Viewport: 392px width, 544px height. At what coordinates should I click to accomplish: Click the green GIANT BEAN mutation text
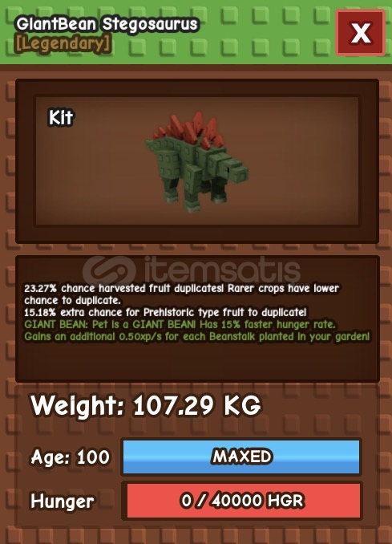(x=180, y=324)
